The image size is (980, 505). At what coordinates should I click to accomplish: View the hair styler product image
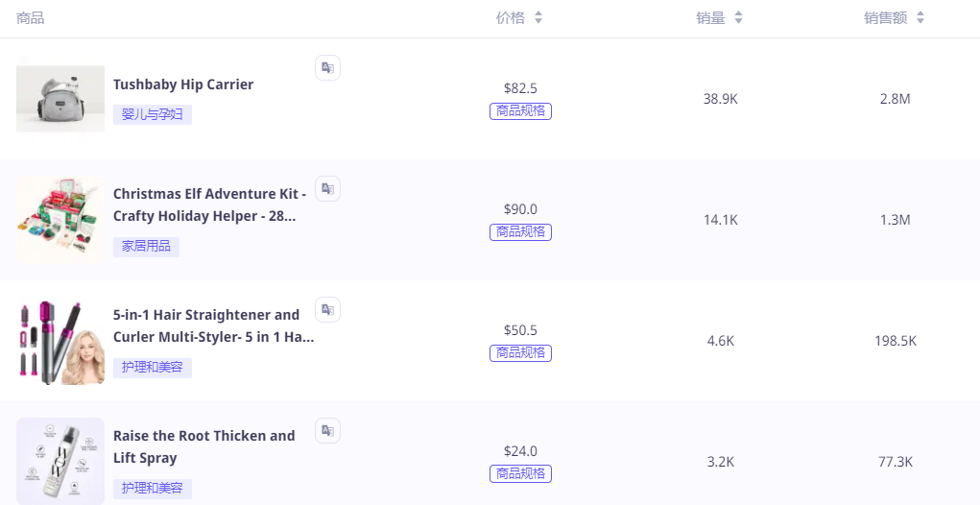[x=60, y=341]
